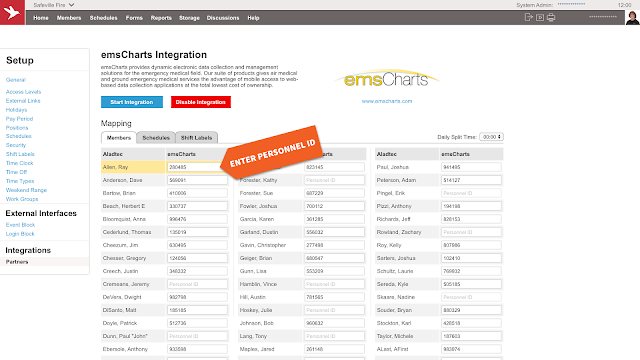The image size is (640, 360).
Task: Open Weekend Range setup link
Action: 26,190
